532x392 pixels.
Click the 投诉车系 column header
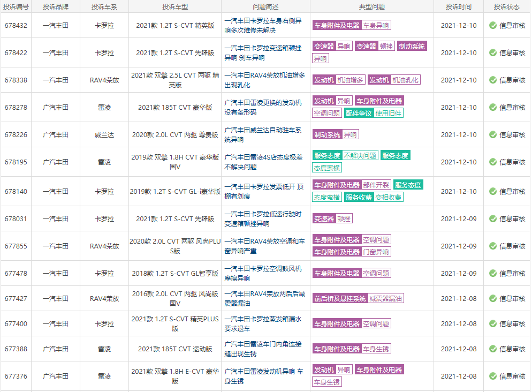(104, 7)
